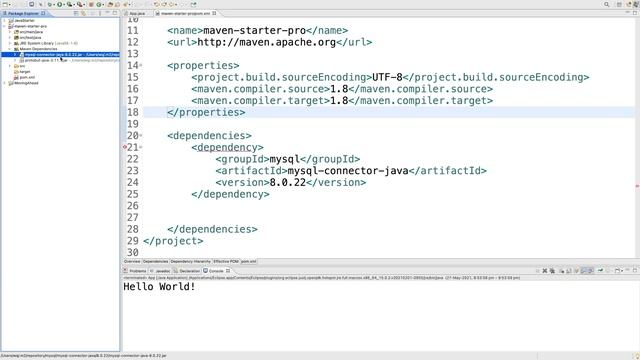This screenshot has height=360, width=640.
Task: Place cursor in version 8.0.22 text
Action: pyautogui.click(x=287, y=182)
